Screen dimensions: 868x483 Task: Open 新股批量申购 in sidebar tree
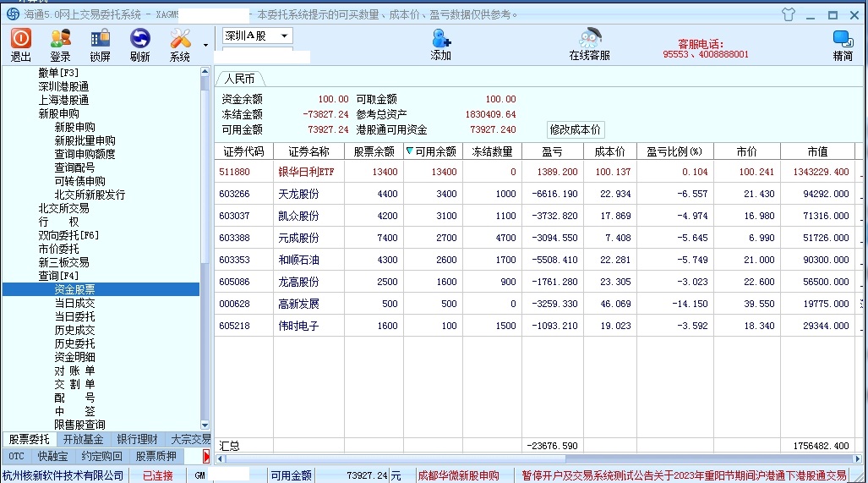(x=85, y=140)
